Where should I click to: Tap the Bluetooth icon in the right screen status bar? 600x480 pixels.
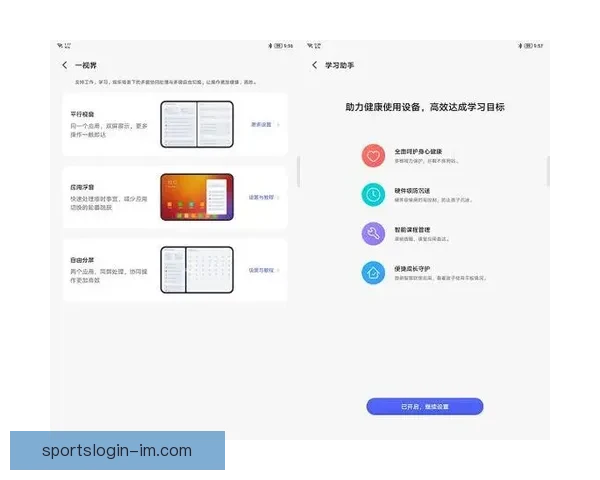520,46
